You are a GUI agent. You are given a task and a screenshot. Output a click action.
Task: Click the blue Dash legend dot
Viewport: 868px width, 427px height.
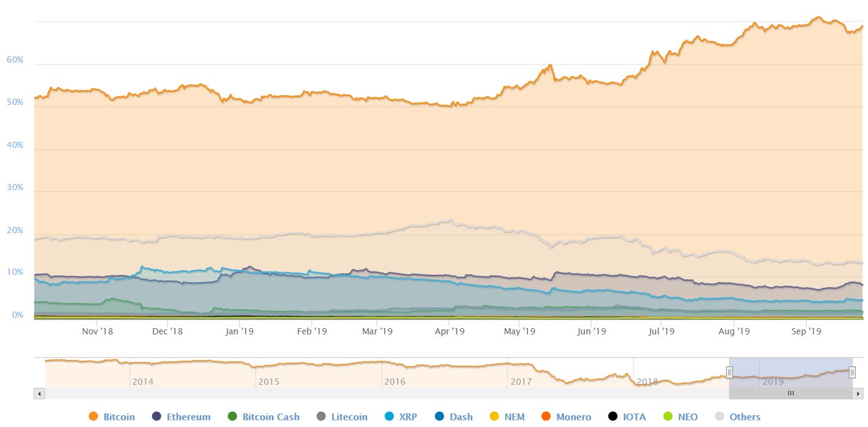coord(439,417)
